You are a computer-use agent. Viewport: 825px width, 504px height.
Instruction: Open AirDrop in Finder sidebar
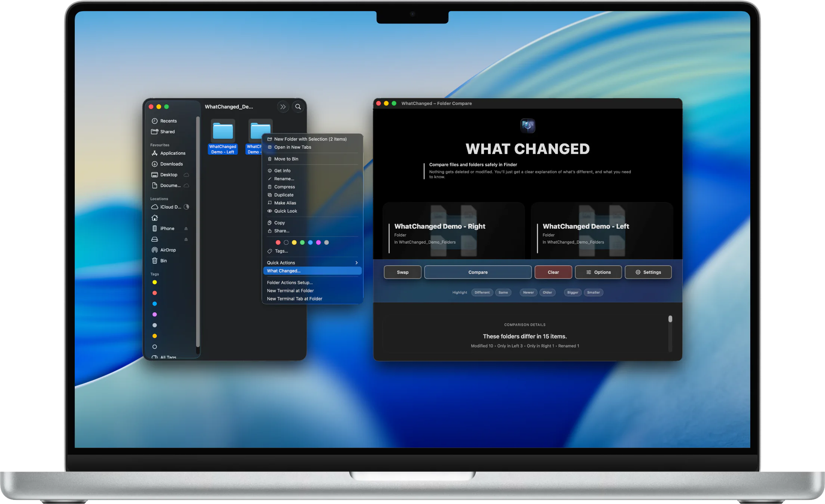pos(164,250)
